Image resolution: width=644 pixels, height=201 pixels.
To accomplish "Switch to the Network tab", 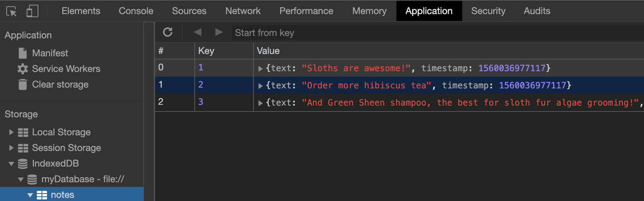I will point(243,11).
